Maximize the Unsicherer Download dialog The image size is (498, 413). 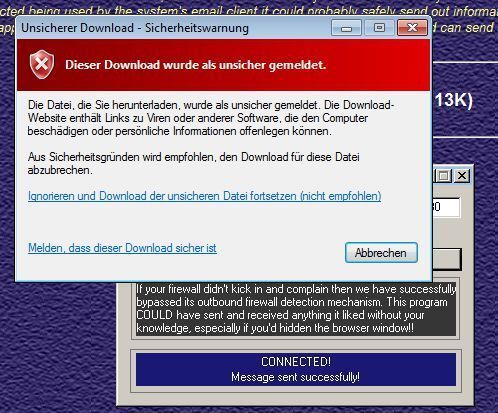(x=379, y=28)
